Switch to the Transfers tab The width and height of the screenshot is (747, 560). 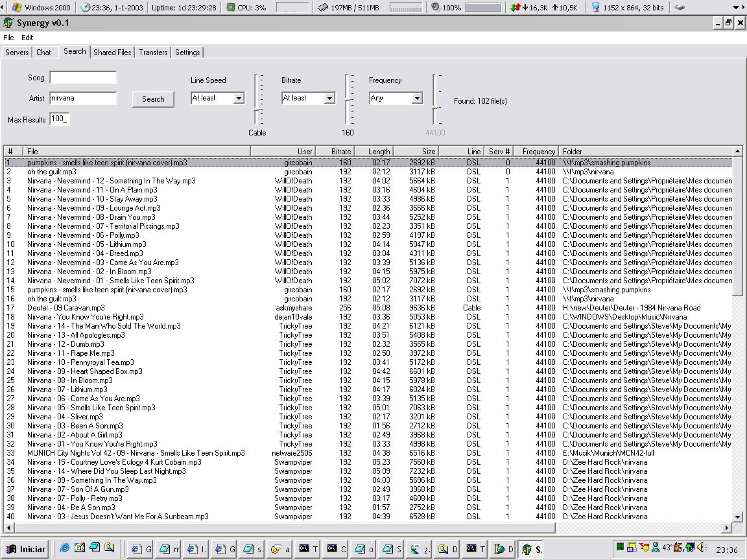pos(153,52)
